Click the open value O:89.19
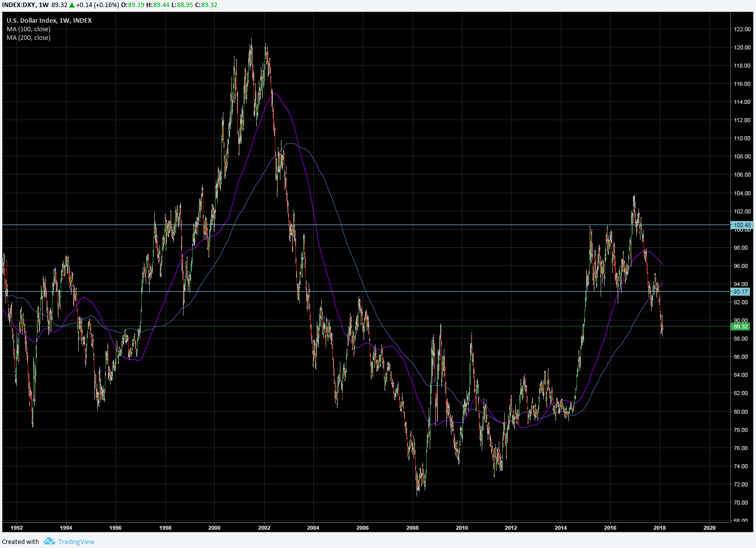756x548 pixels. (x=133, y=5)
